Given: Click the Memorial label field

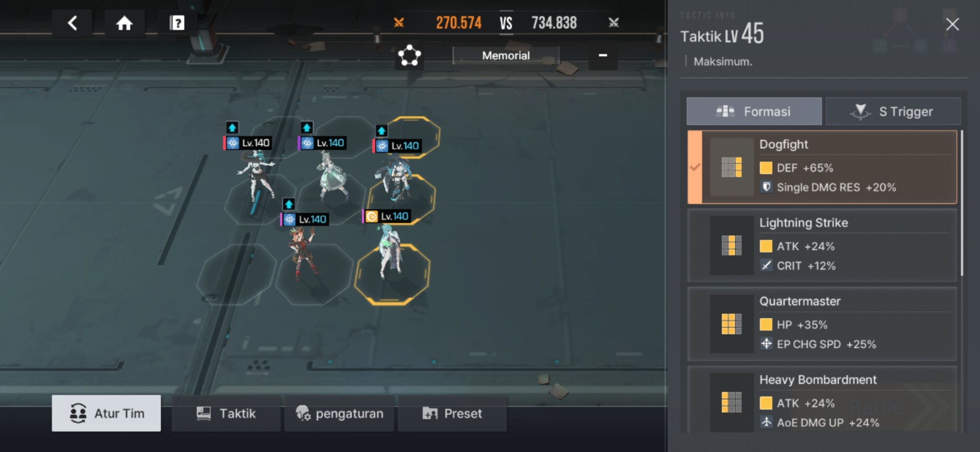Looking at the screenshot, I should click(506, 56).
